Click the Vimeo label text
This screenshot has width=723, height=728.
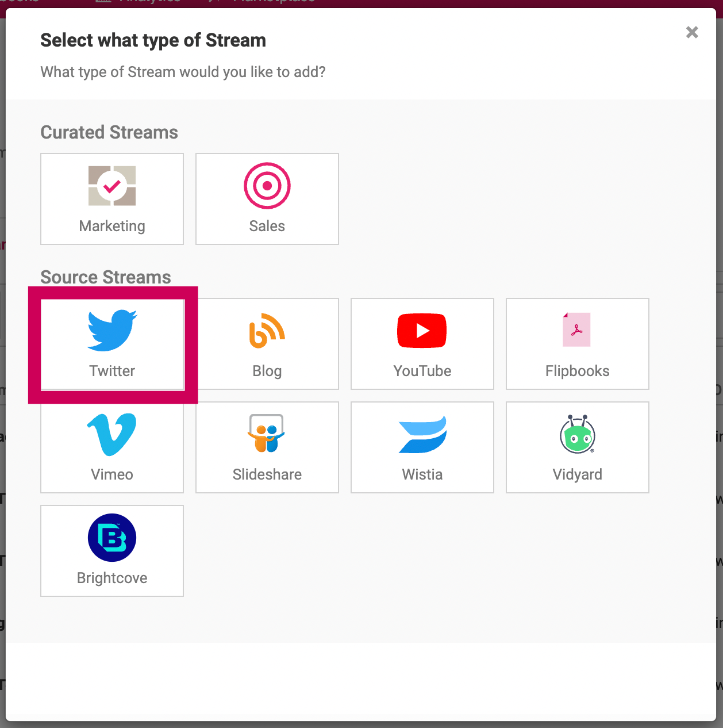click(x=112, y=474)
